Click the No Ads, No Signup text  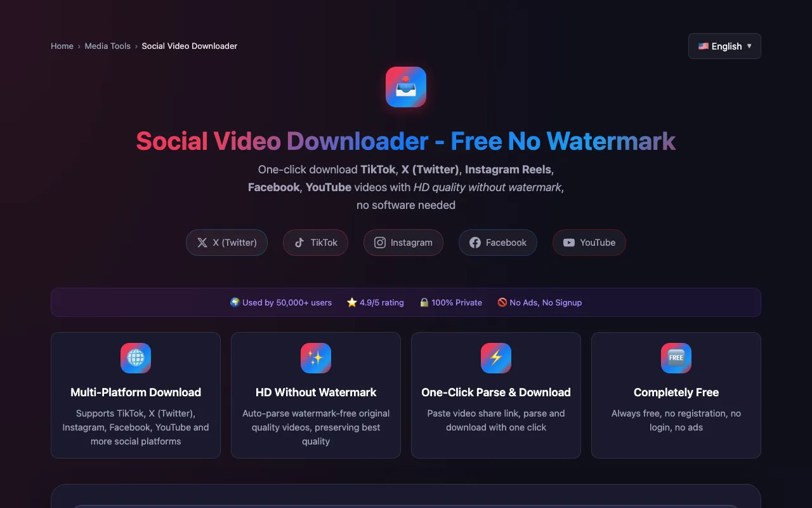pos(546,302)
